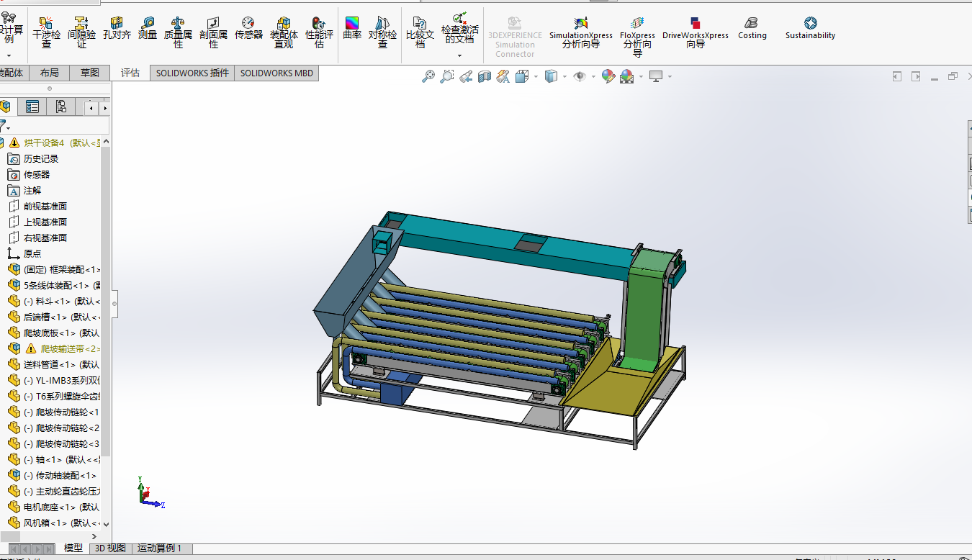Click Zoom to Fit in view toolbar
972x560 pixels.
click(428, 76)
